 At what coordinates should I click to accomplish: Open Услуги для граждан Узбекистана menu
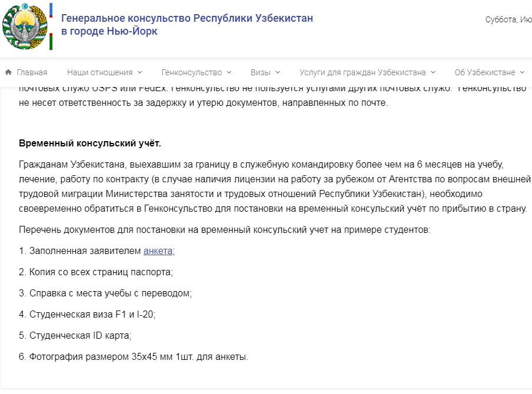click(363, 73)
